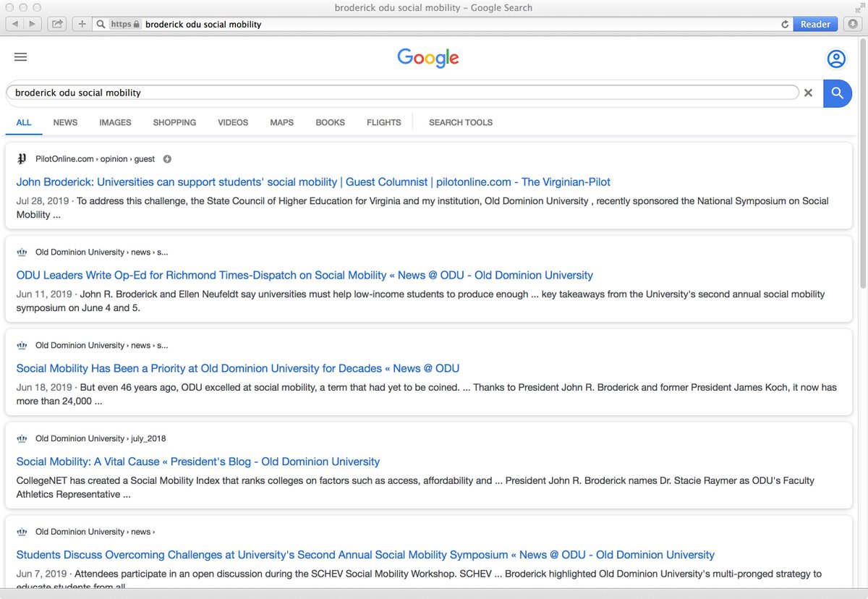Open Students Discuss Overcoming Challenges link
Viewport: 868px width, 599px height.
(x=365, y=556)
